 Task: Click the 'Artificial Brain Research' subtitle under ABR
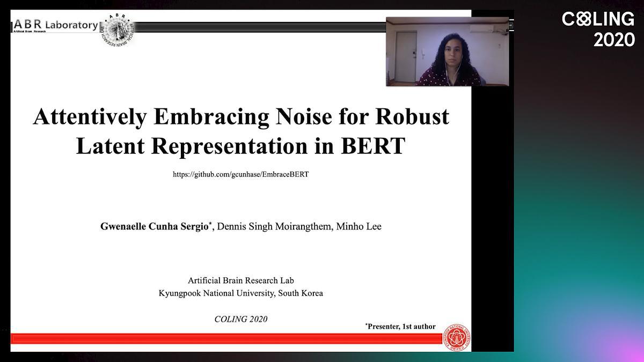coord(30,32)
